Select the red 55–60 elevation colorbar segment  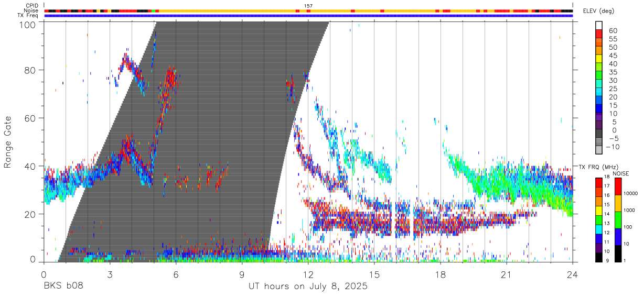click(x=599, y=35)
